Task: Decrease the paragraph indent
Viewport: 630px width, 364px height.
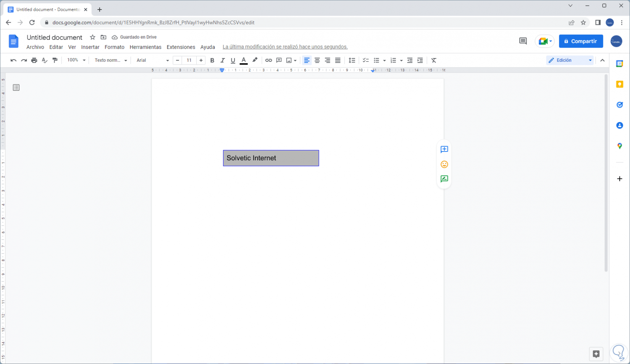Action: [410, 60]
